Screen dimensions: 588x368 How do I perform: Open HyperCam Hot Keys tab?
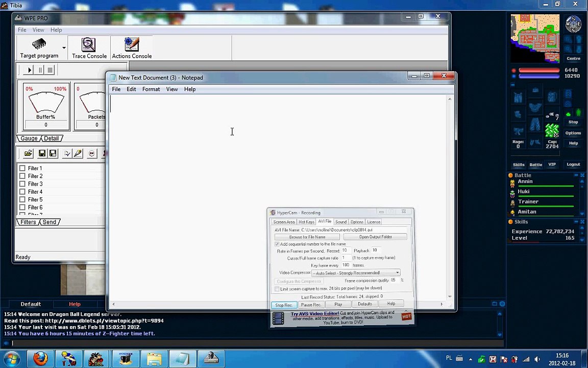click(306, 222)
